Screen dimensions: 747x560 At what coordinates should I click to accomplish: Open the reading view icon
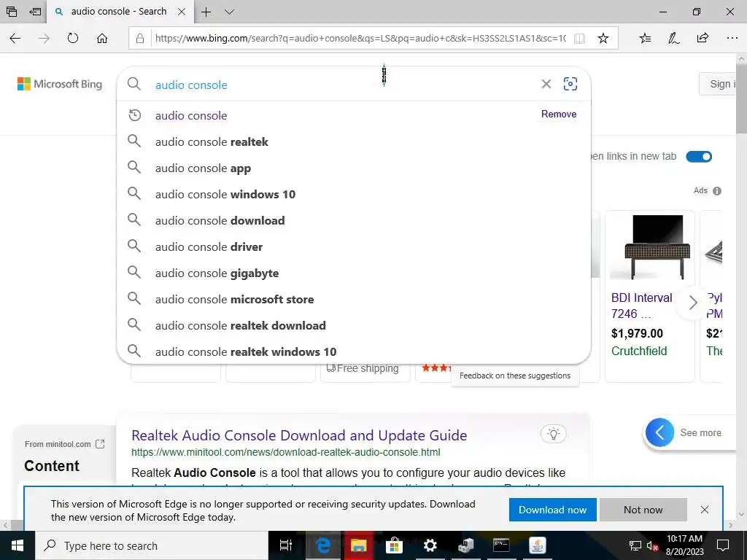[x=579, y=38]
